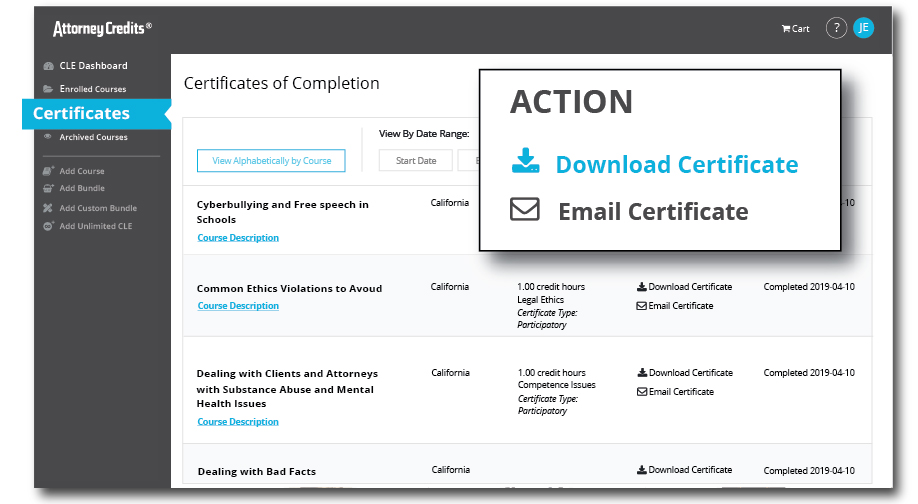Open Course Description for Common Ethics Violations

click(x=238, y=306)
